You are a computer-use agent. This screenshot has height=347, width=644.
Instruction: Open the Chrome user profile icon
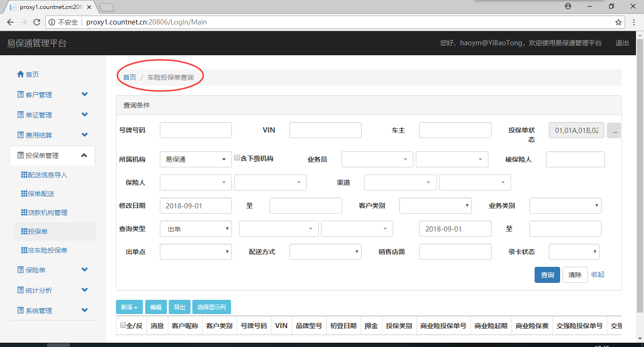[568, 6]
